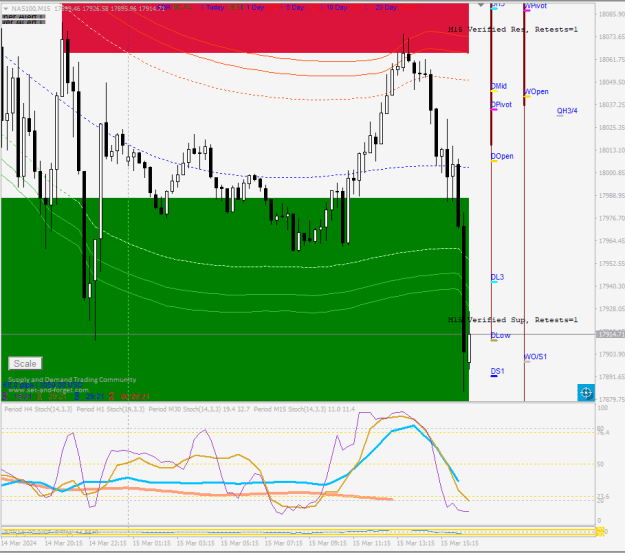Click the blue crosshair icon in chart corner
Image resolution: width=625 pixels, height=553 pixels.
pyautogui.click(x=586, y=393)
